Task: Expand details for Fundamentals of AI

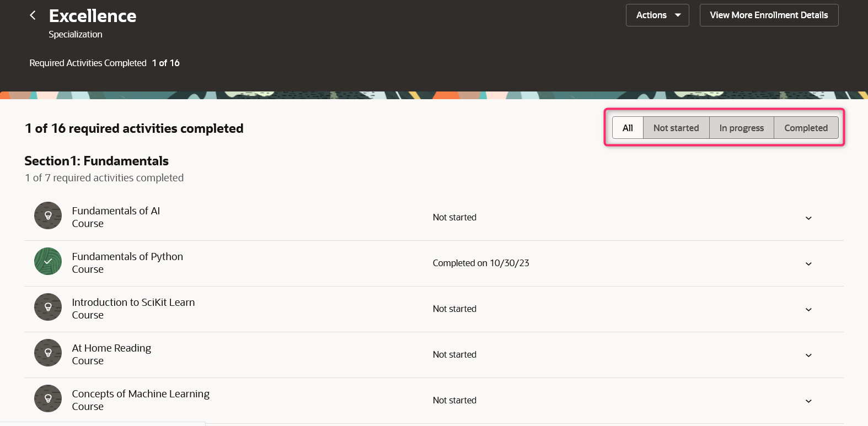Action: 808,218
